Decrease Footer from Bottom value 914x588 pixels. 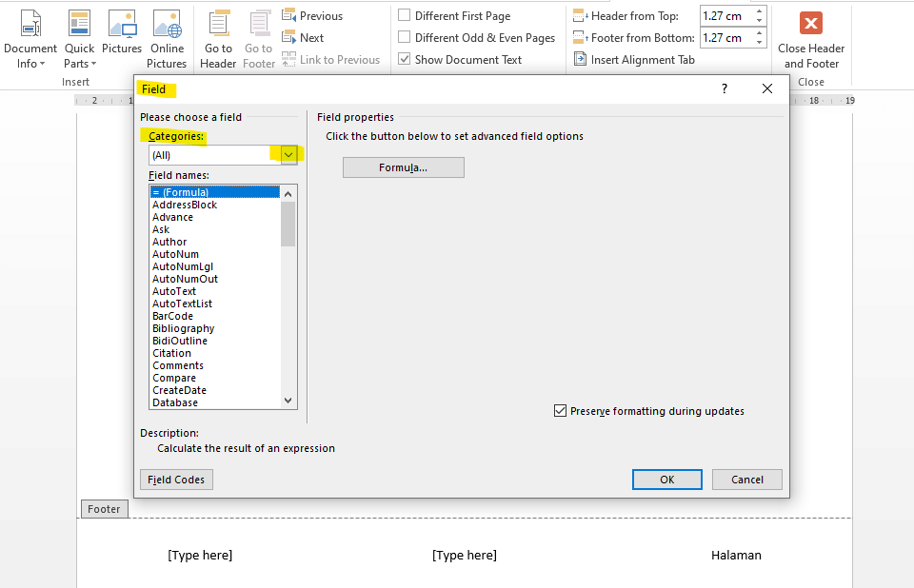759,42
